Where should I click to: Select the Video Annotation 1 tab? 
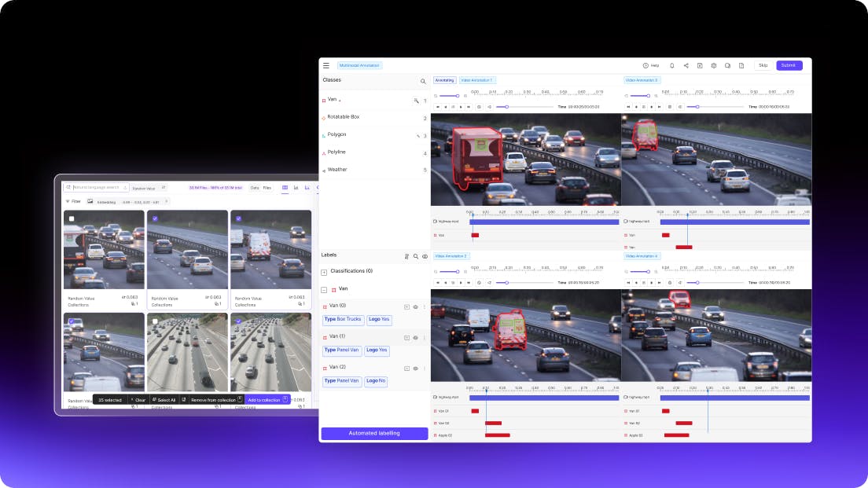click(x=476, y=80)
